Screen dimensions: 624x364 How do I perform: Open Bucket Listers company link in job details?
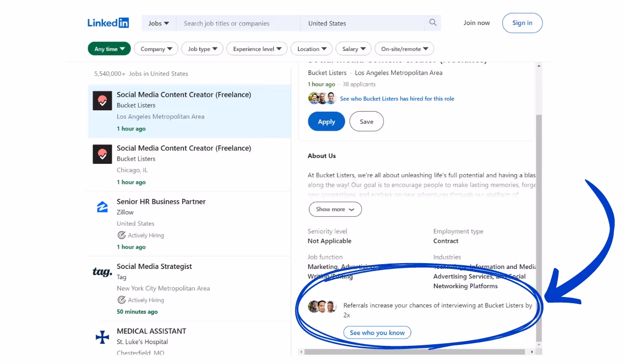(x=327, y=73)
